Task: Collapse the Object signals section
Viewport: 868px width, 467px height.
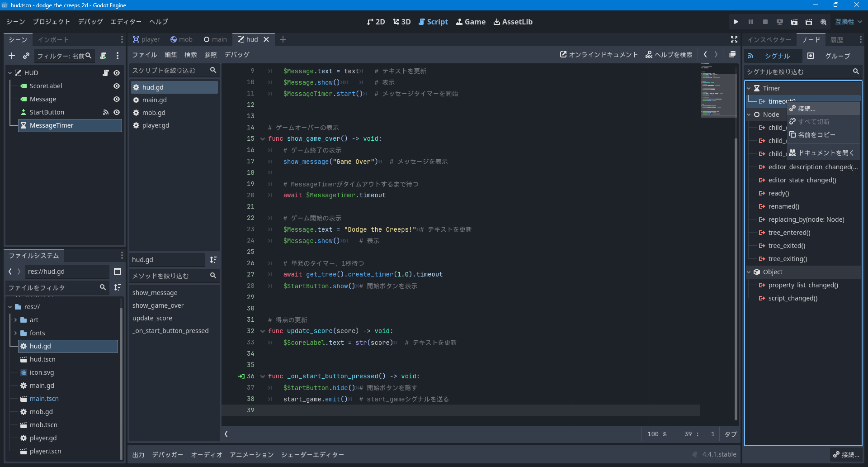Action: coord(749,272)
